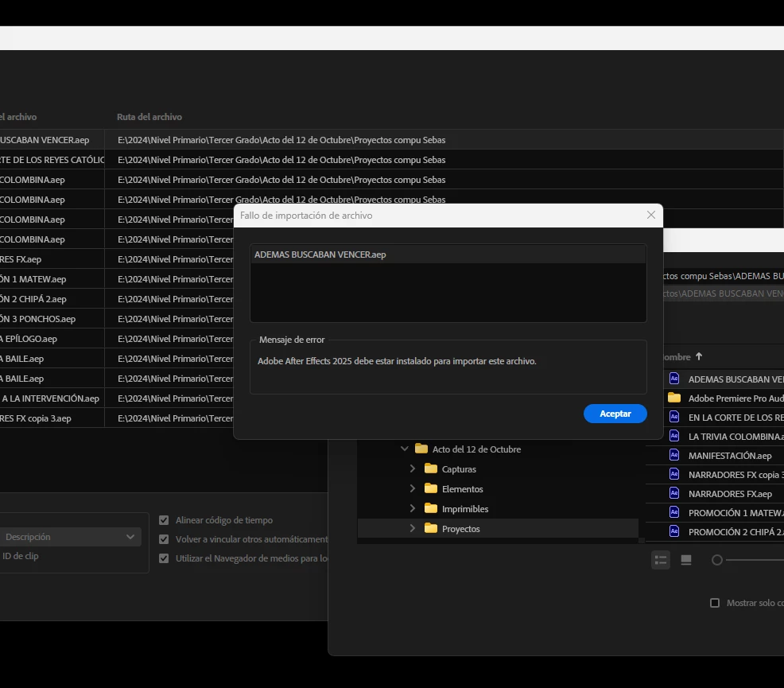Click folder icon of Acto del 12 de Octubre
Viewport: 784px width, 688px height.
[x=421, y=449]
